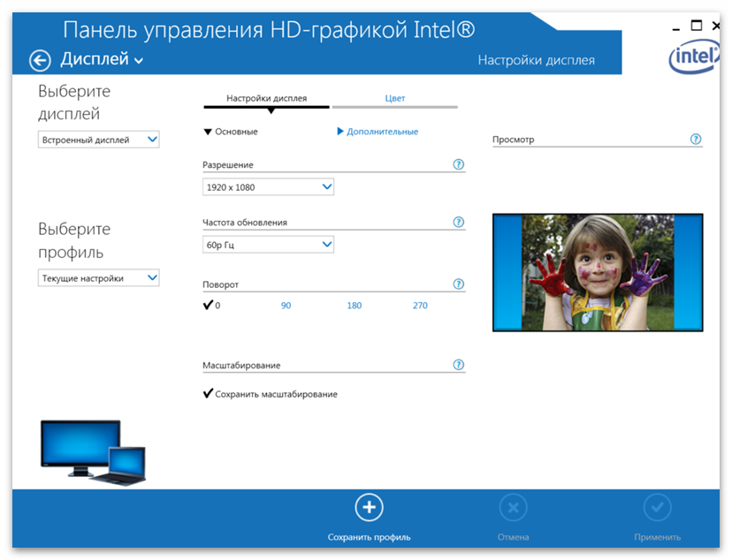Select 90 degree rotation

click(286, 306)
